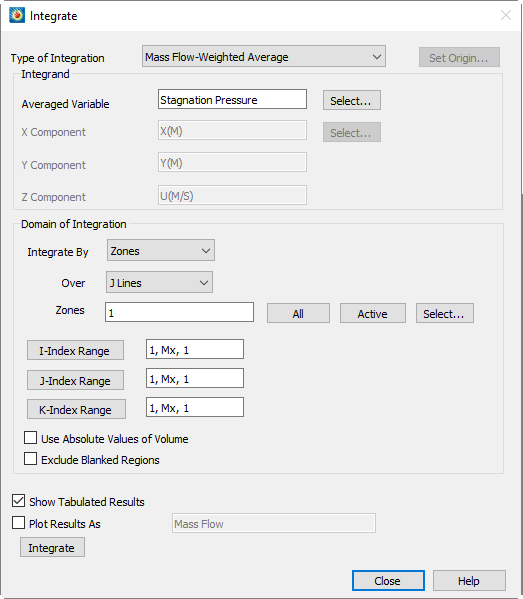This screenshot has width=523, height=599.
Task: Open Help for the Integrate dialog
Action: tap(469, 581)
